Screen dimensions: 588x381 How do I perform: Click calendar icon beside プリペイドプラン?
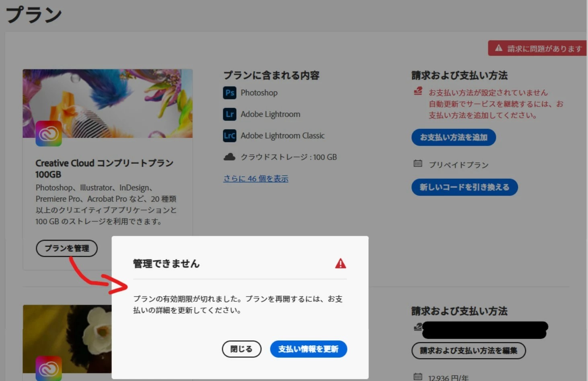coord(418,163)
